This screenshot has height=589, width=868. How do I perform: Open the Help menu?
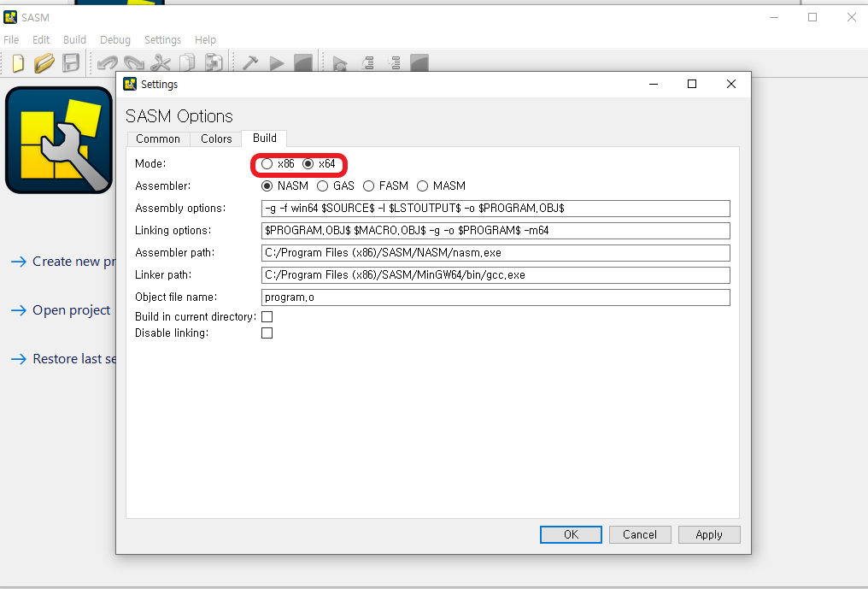pos(205,40)
